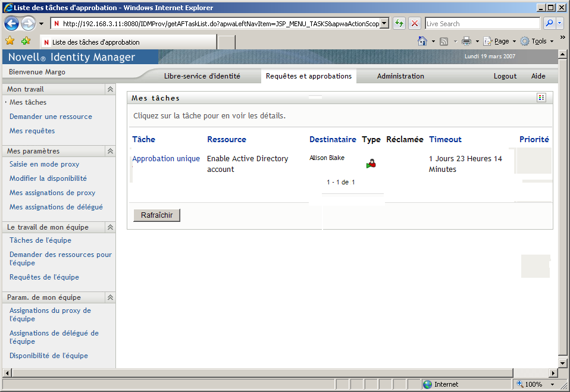This screenshot has width=570, height=392.
Task: Click the red Stop loading icon
Action: [415, 24]
